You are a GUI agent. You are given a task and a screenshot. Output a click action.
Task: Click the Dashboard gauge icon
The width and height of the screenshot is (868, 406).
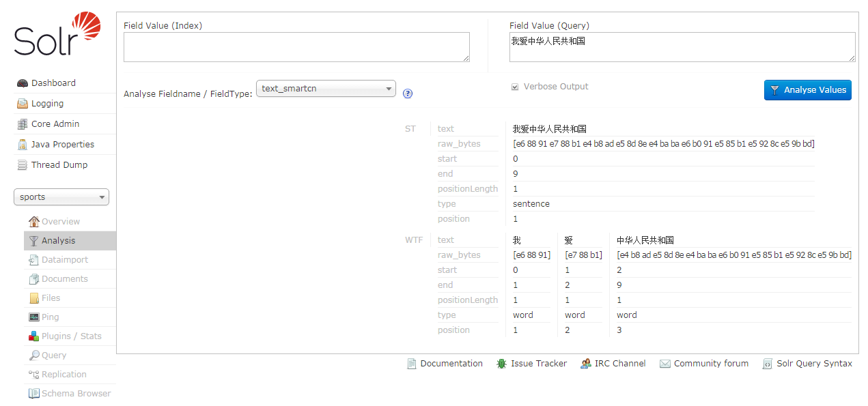point(23,83)
